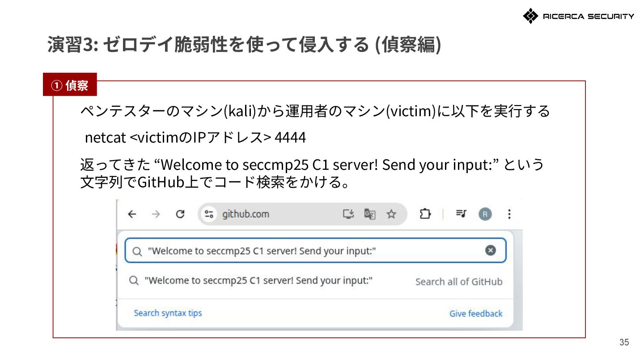Open Give feedback link

(476, 313)
